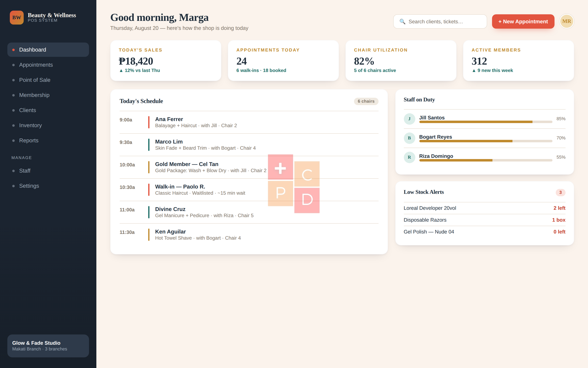This screenshot has height=368, width=588.
Task: Focus the Search clients, tickets field
Action: click(x=440, y=21)
